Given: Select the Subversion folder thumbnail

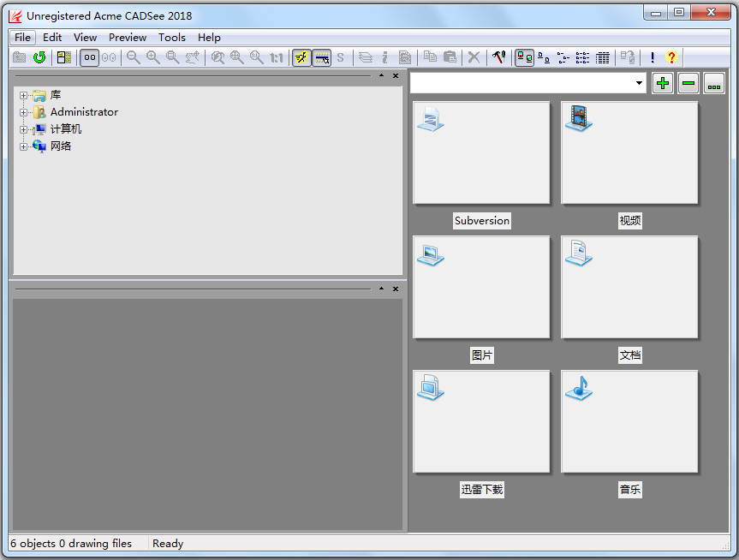Looking at the screenshot, I should (x=481, y=153).
